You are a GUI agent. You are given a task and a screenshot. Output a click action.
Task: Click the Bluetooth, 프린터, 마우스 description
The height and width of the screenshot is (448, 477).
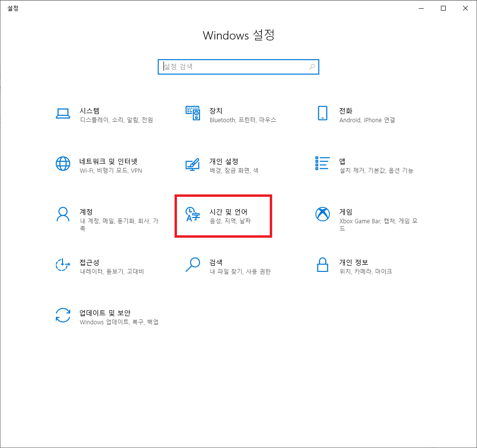click(243, 120)
